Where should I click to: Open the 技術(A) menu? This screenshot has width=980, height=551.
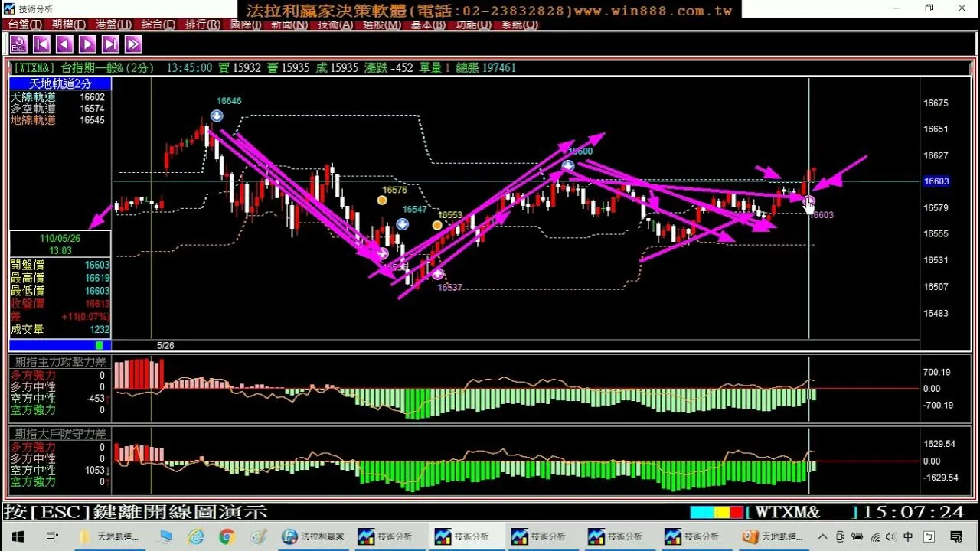pyautogui.click(x=335, y=24)
